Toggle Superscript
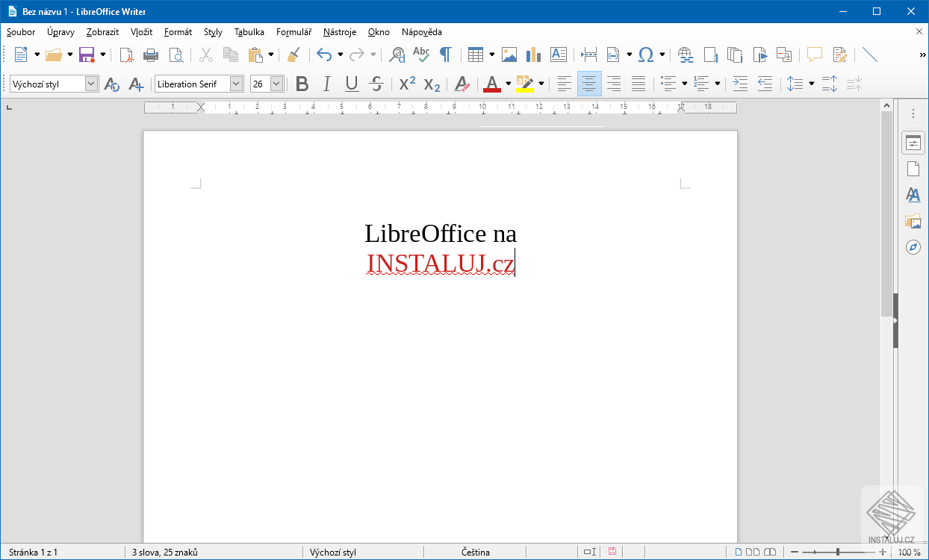Image resolution: width=929 pixels, height=560 pixels. tap(407, 84)
